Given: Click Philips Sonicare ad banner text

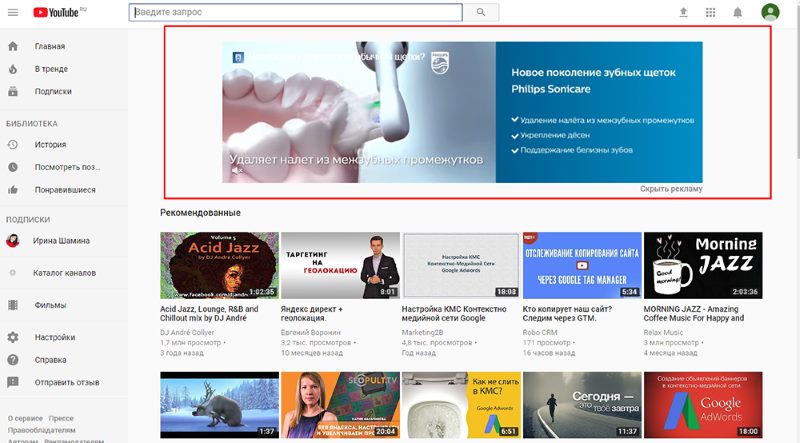Looking at the screenshot, I should pos(594,81).
